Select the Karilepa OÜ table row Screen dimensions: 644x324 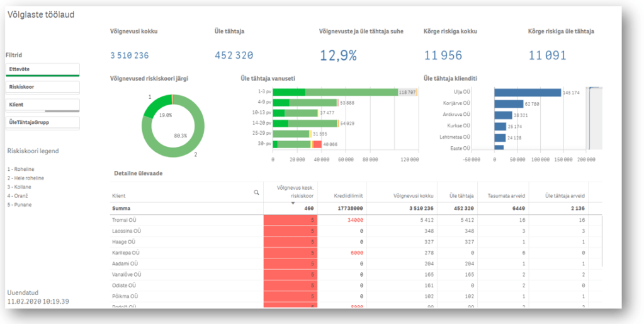tap(126, 252)
